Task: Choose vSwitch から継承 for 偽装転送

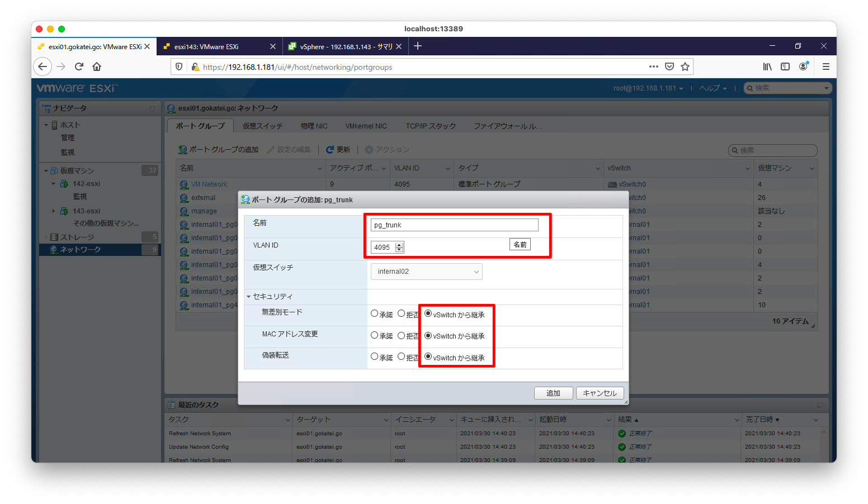Action: (x=428, y=357)
